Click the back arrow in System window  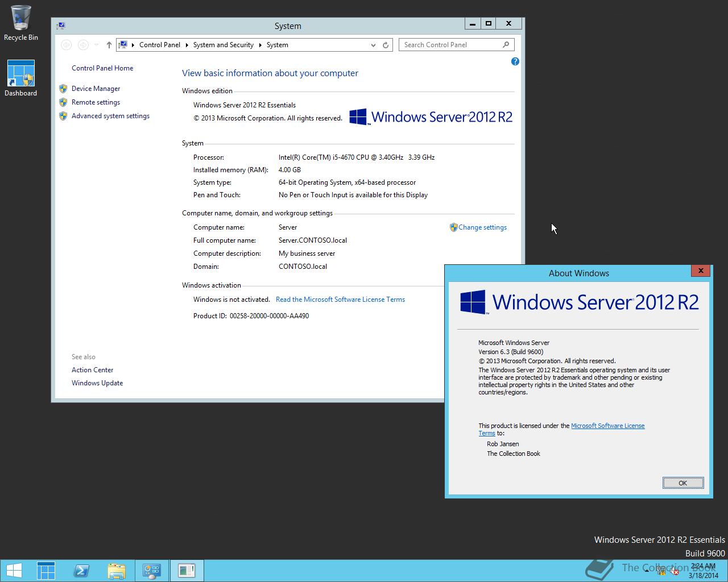coord(66,45)
